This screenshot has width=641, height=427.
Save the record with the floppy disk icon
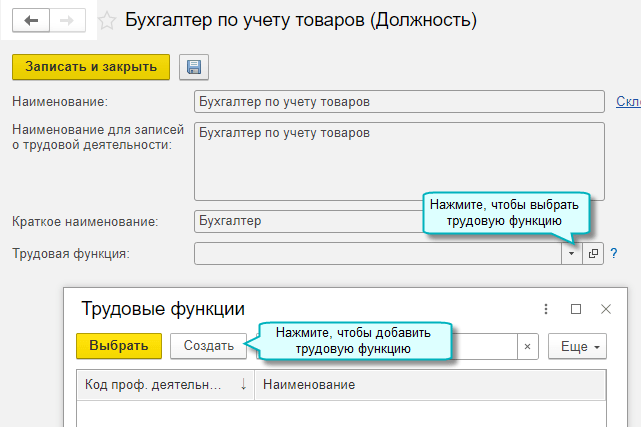tap(193, 67)
